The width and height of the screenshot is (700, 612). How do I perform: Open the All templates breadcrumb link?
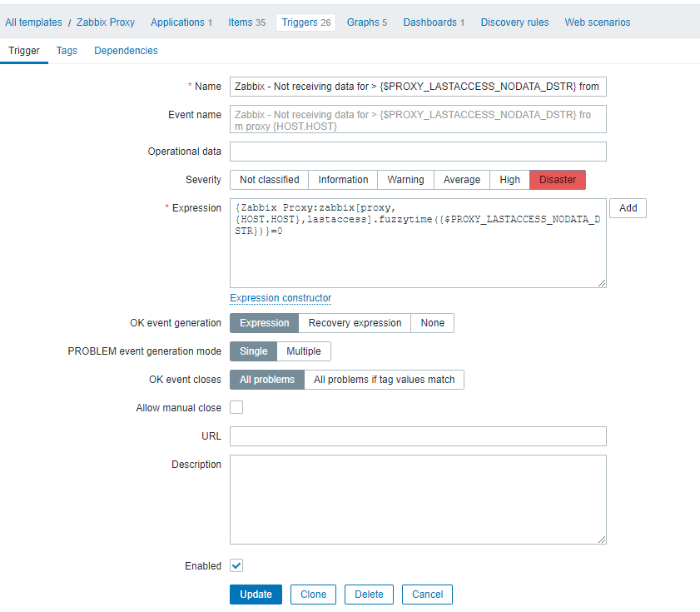(33, 22)
